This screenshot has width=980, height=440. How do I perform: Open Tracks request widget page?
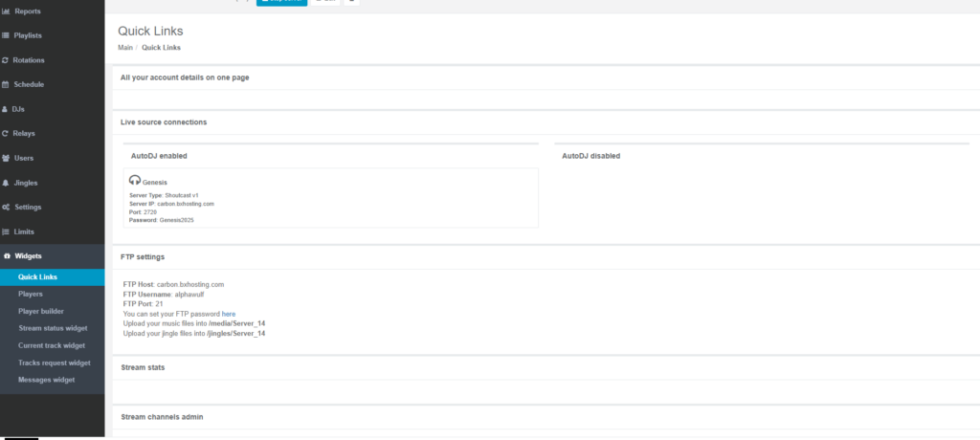pos(54,363)
